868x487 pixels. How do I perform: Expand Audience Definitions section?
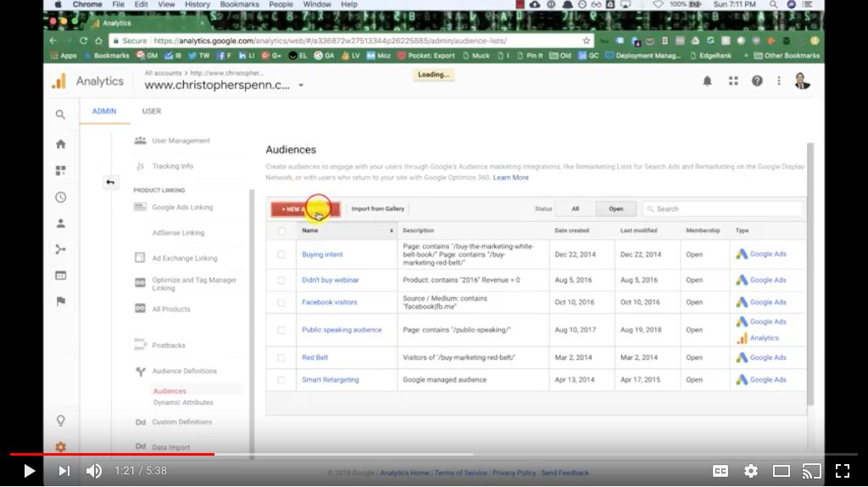pos(184,371)
